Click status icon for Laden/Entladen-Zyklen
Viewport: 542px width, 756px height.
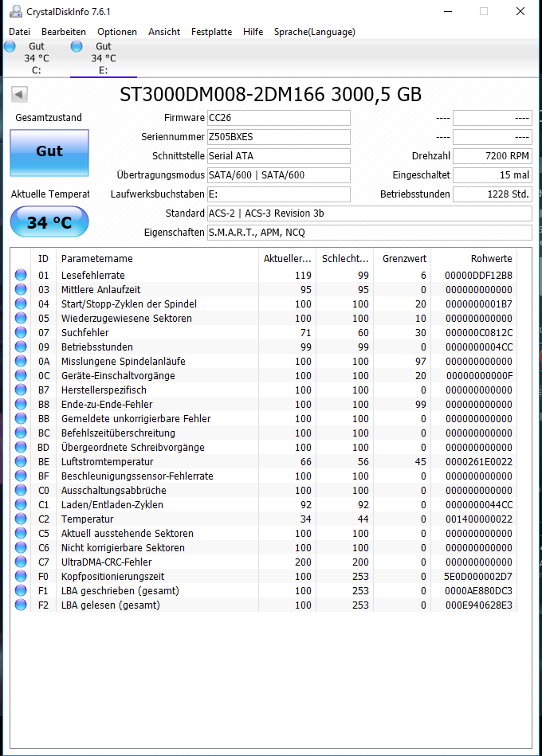[x=21, y=504]
